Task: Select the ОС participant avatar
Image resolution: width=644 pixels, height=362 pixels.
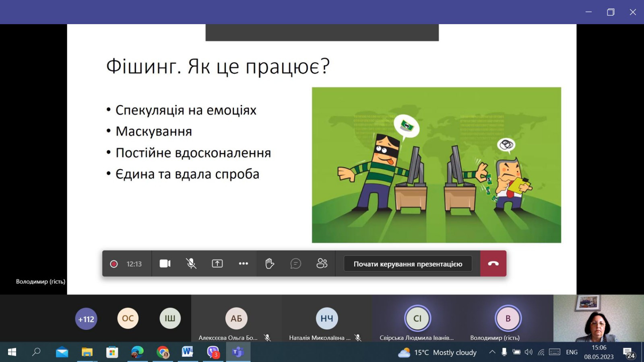Action: click(128, 318)
